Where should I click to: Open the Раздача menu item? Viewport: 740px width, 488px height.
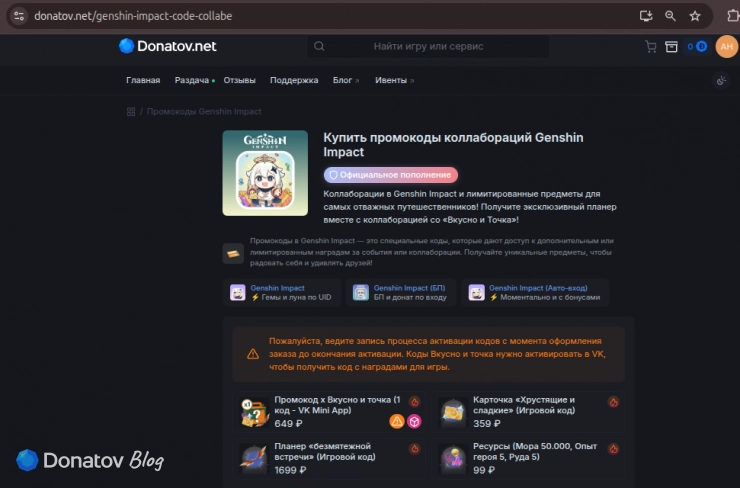192,80
